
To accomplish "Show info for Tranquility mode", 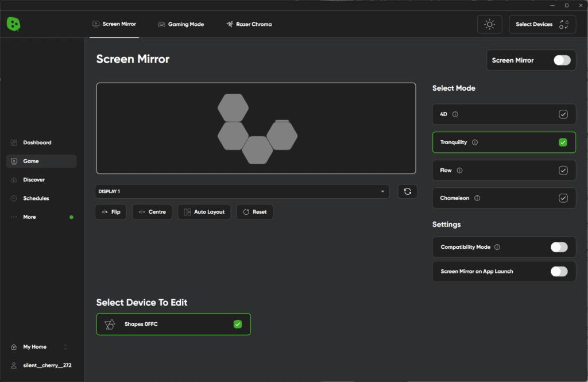I will click(475, 142).
